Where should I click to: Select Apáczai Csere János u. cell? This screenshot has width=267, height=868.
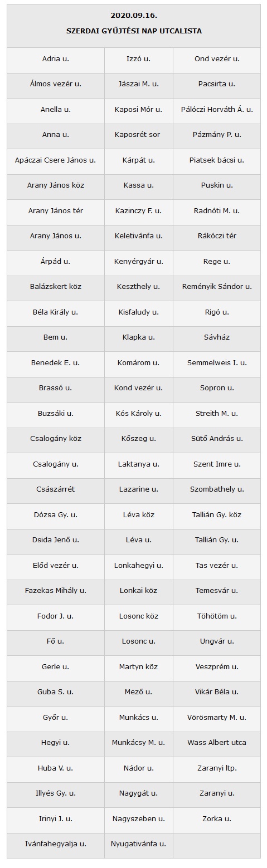point(56,160)
